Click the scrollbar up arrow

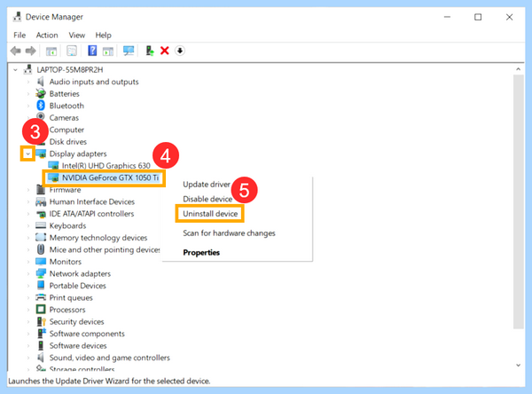(519, 69)
